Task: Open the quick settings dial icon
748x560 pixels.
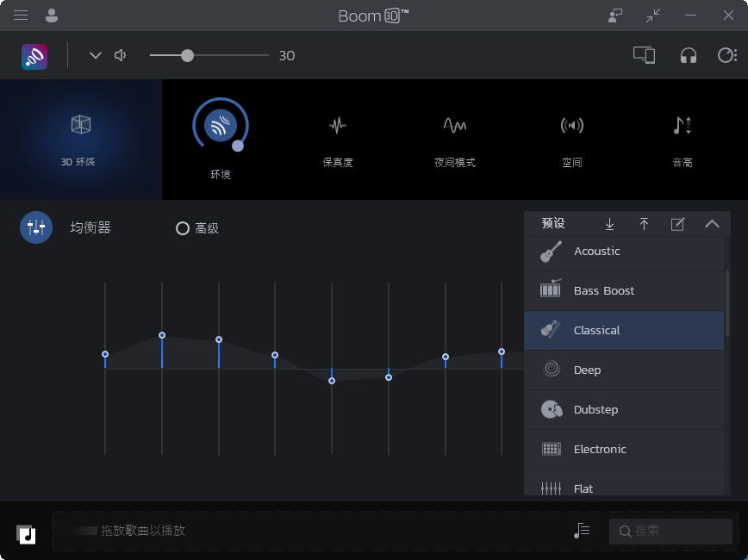Action: coord(727,55)
